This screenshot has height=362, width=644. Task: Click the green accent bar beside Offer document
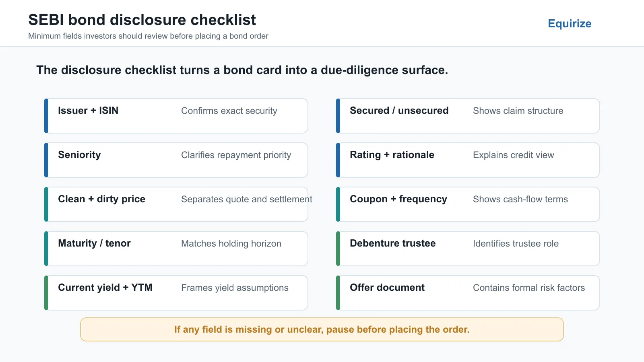click(338, 293)
